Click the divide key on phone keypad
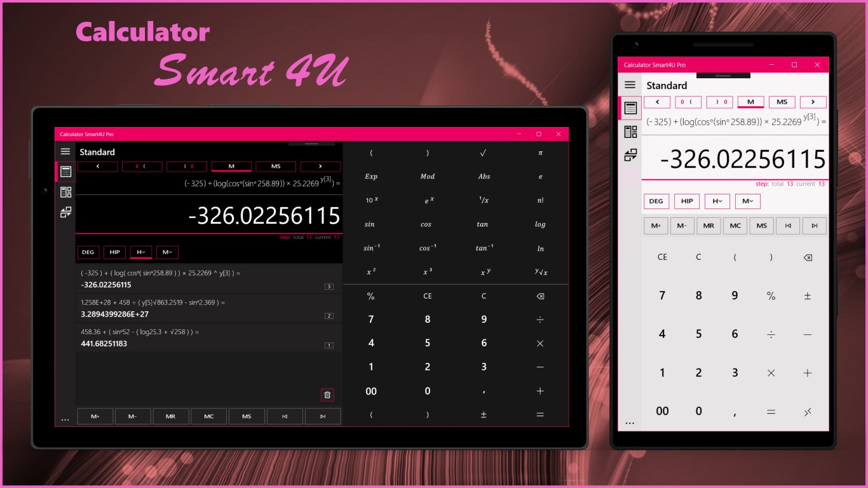The height and width of the screenshot is (488, 868). click(771, 334)
